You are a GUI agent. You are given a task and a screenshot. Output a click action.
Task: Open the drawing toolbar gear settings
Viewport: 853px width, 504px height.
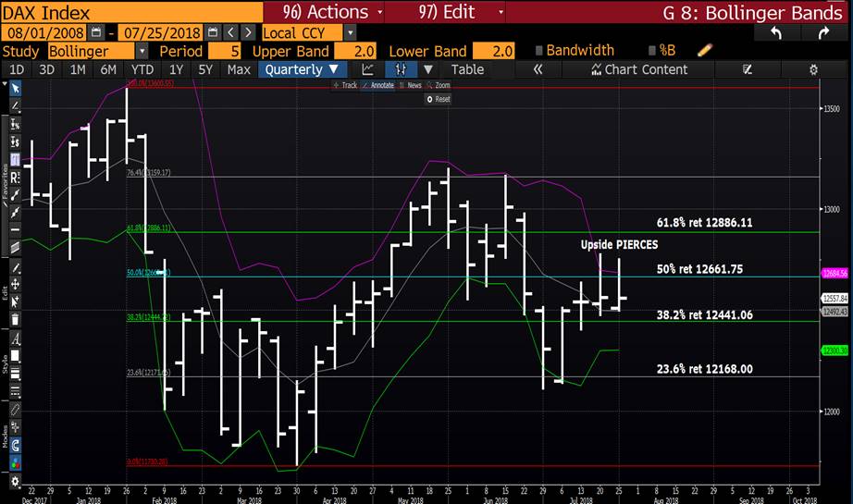15,481
